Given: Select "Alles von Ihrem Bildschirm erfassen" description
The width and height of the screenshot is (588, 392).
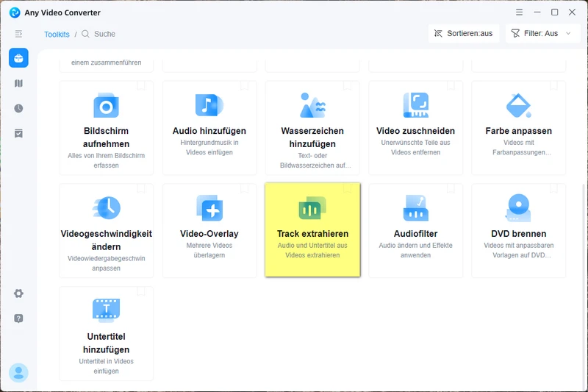Looking at the screenshot, I should click(106, 160).
